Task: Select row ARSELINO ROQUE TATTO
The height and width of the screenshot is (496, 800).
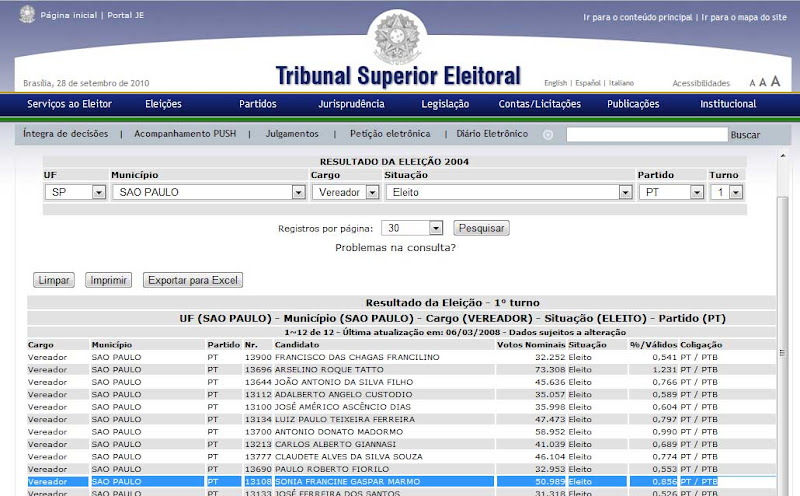Action: (401, 369)
